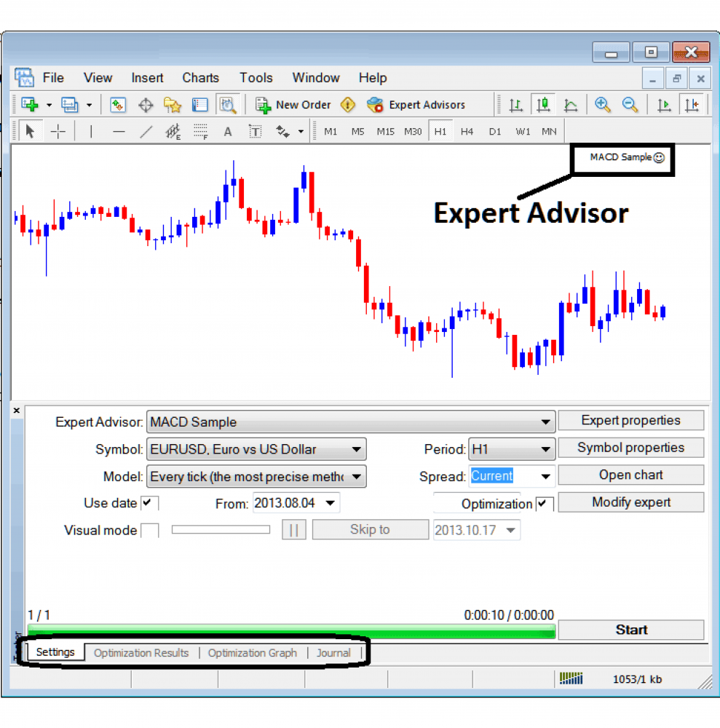Insert text using the Text tool icon
Screen dimensions: 720x728
point(227,131)
